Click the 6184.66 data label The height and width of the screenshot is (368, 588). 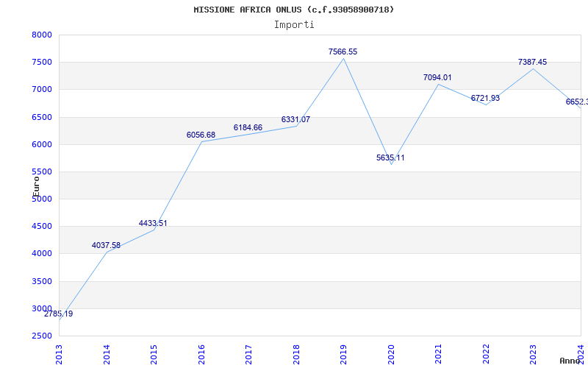[248, 127]
